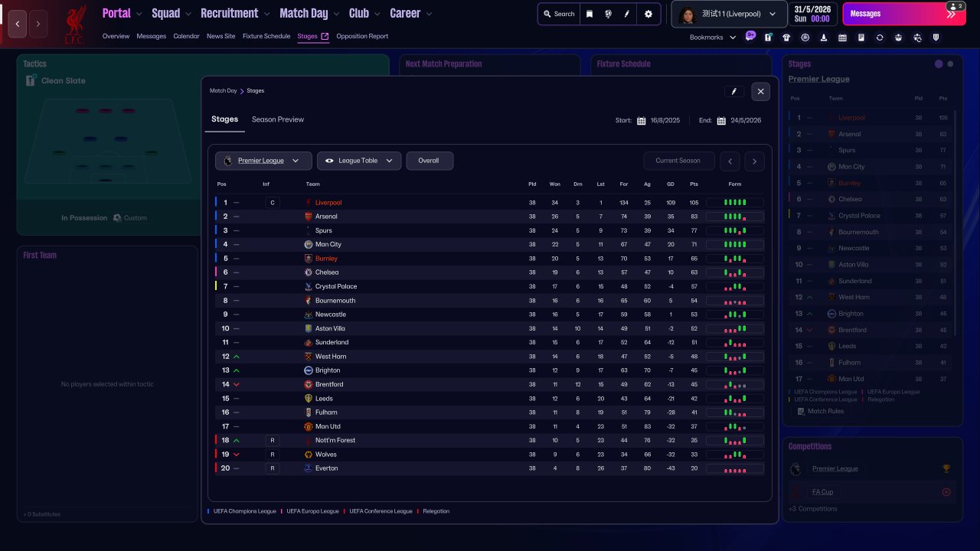Expand the League Table view dropdown
980x551 pixels.
pyautogui.click(x=359, y=161)
